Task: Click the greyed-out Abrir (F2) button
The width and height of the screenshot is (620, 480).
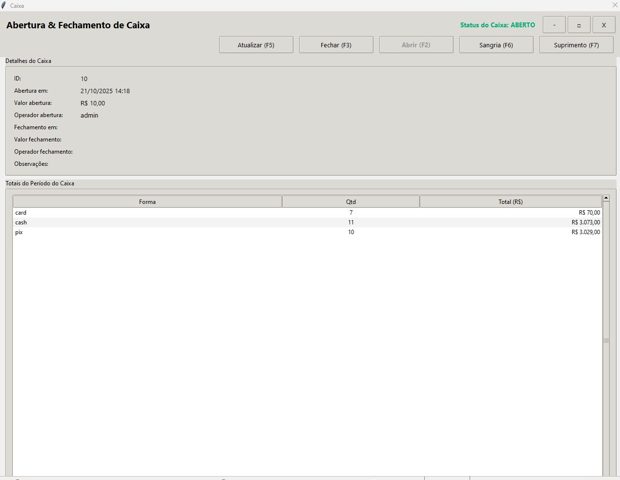Action: [416, 45]
